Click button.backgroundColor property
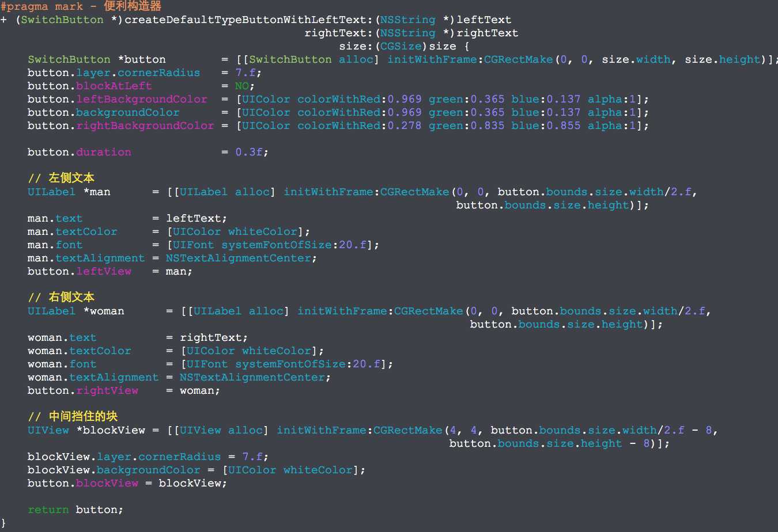 (x=104, y=112)
